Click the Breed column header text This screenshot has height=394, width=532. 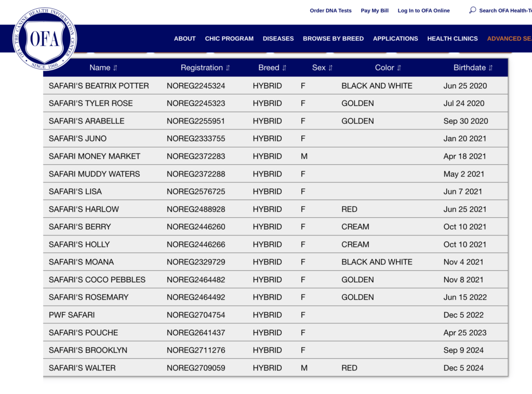pyautogui.click(x=269, y=68)
